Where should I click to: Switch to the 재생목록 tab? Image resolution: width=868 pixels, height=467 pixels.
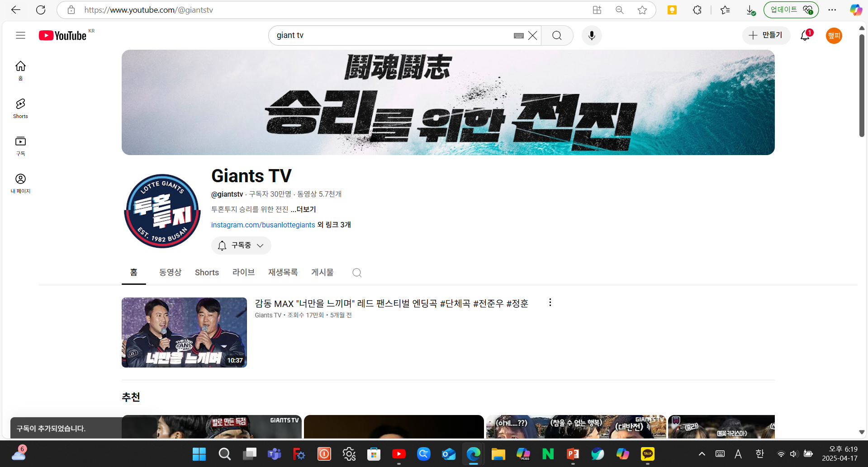[x=283, y=272]
